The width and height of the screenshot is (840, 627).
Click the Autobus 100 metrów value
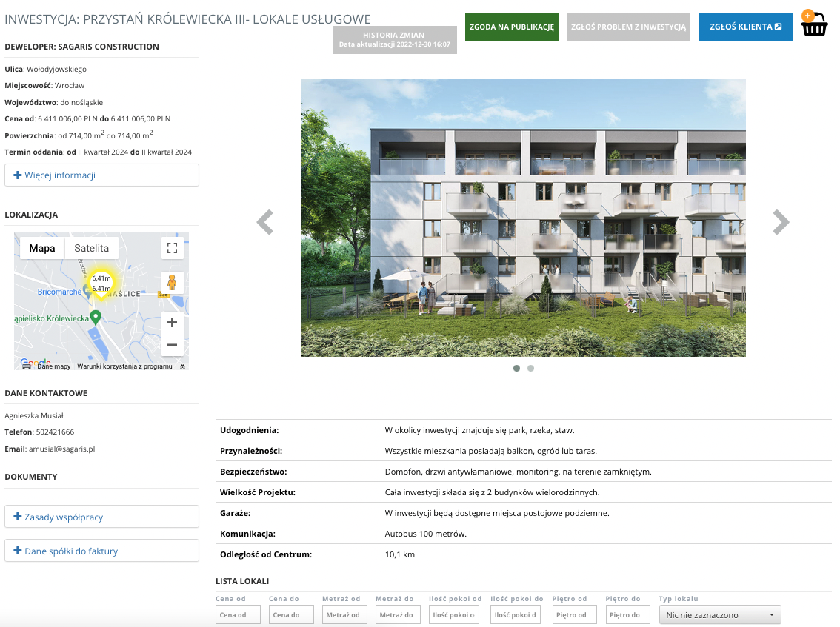click(x=425, y=534)
